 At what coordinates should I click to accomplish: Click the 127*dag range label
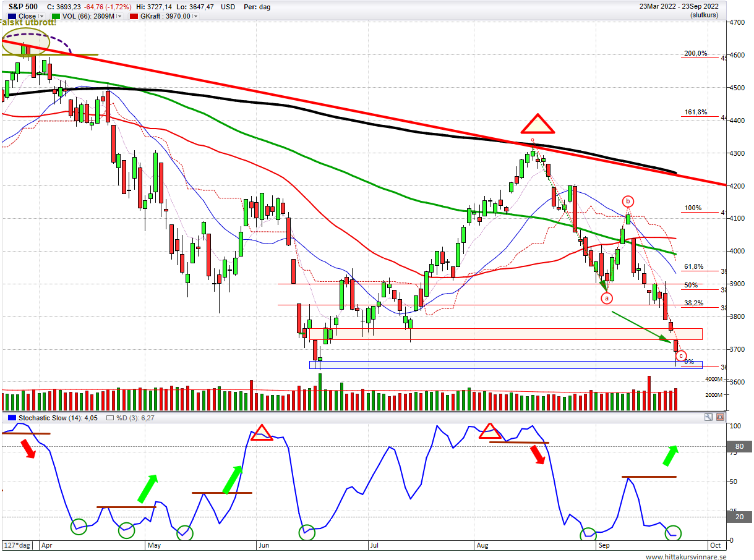click(17, 546)
